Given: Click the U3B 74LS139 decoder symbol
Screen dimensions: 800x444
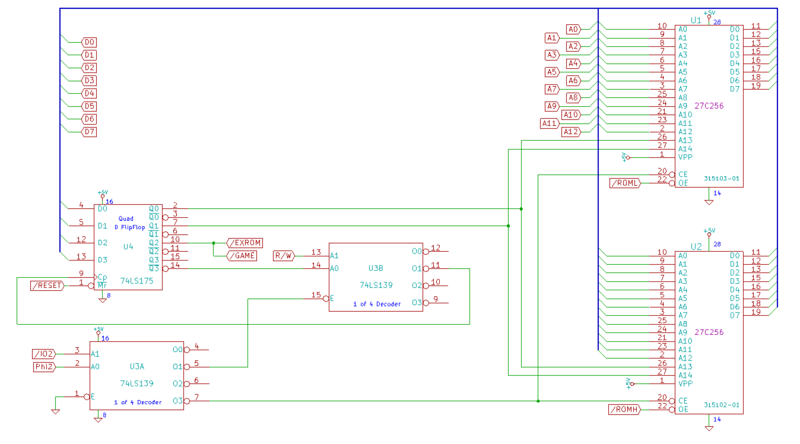Looking at the screenshot, I should click(x=376, y=277).
